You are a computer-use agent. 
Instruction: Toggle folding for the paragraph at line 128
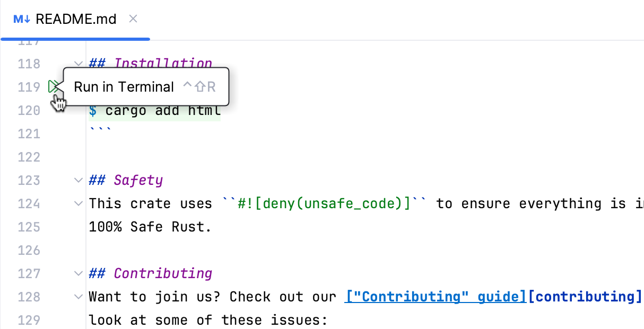click(x=78, y=296)
